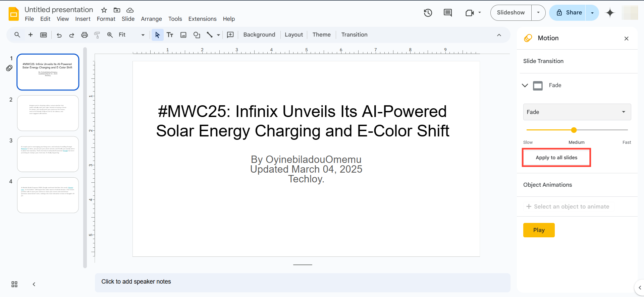Apply transition to all slides
644x297 pixels.
[556, 158]
